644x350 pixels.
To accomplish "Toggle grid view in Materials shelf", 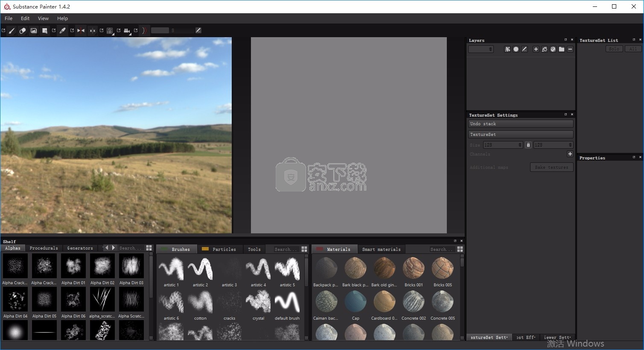I will pos(460,249).
